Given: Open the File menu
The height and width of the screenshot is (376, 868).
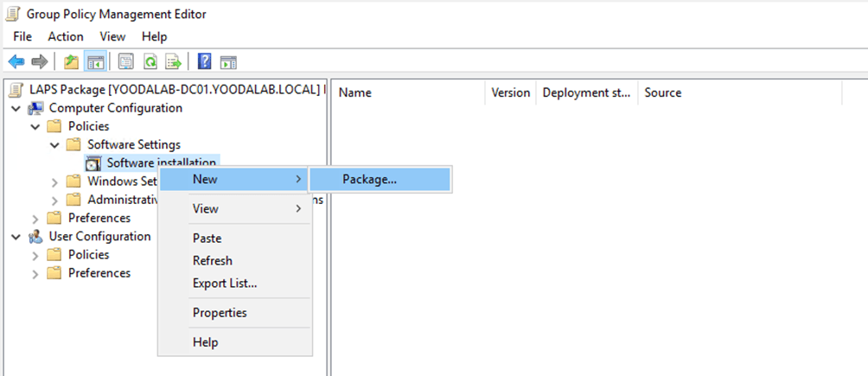Looking at the screenshot, I should coord(22,36).
